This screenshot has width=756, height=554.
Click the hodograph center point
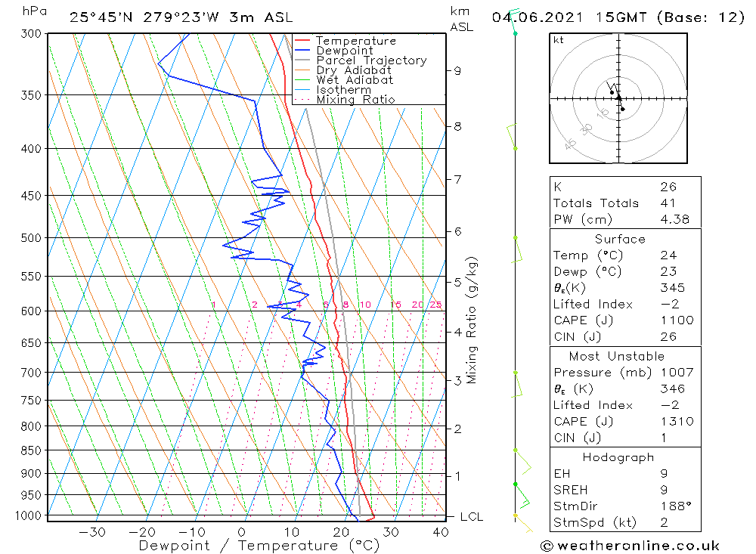coord(618,98)
